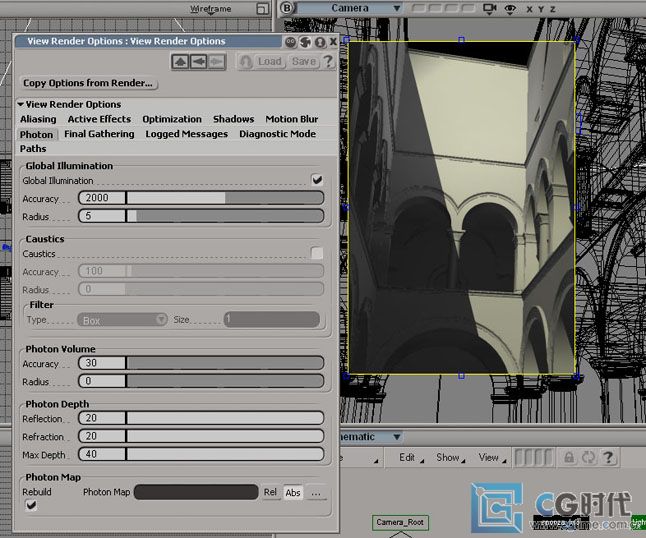Enable the Caustics checkbox
The width and height of the screenshot is (646, 538).
pos(317,254)
